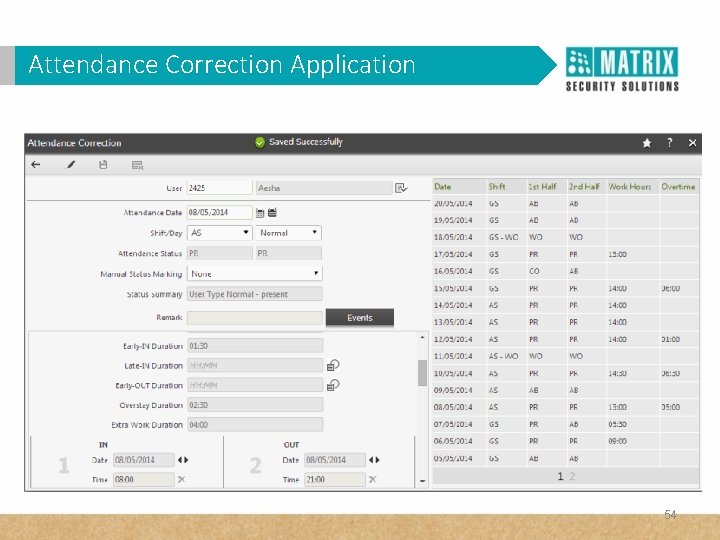Image resolution: width=720 pixels, height=540 pixels.
Task: Select the 12/05/2014 row
Action: [x=566, y=339]
